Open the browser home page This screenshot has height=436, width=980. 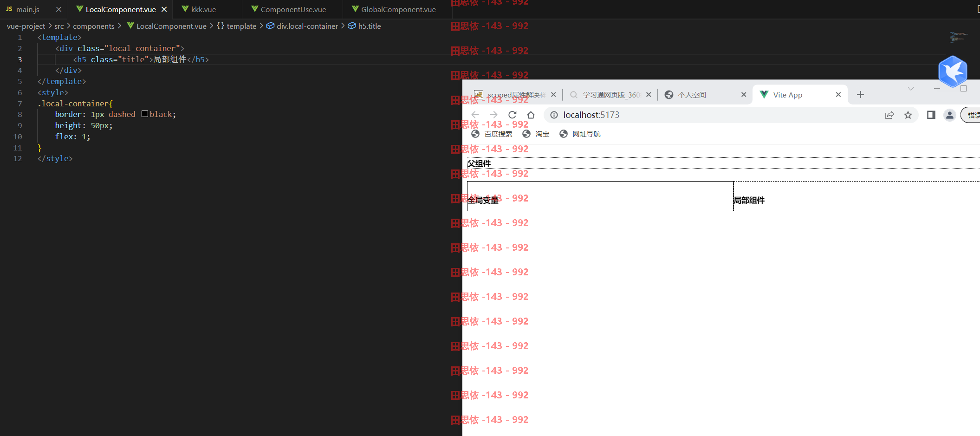tap(531, 115)
